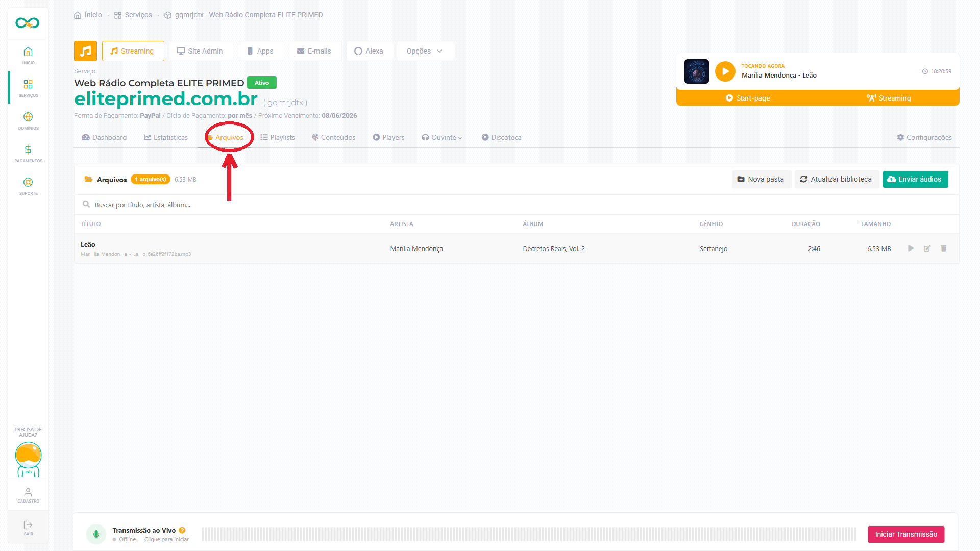Click the live transmission microphone icon
Screen dimensions: 980x551
(96, 534)
